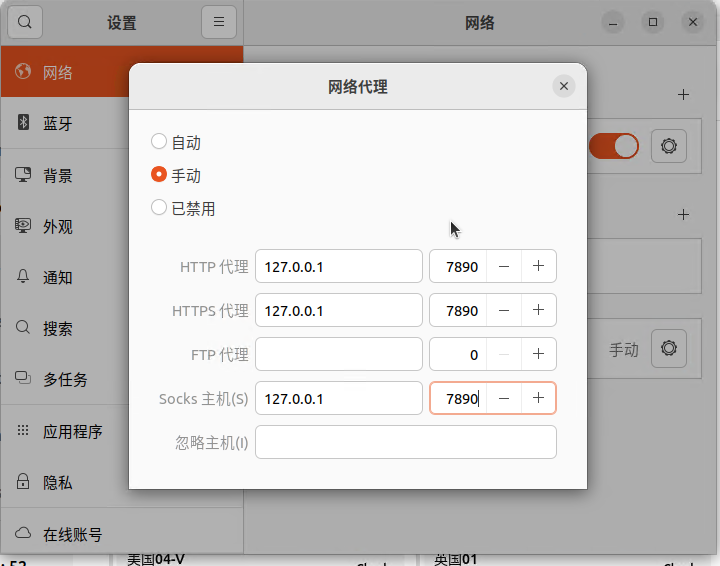Screen dimensions: 720x566
Task: Open the hamburger menu in Settings header
Action: tap(218, 22)
